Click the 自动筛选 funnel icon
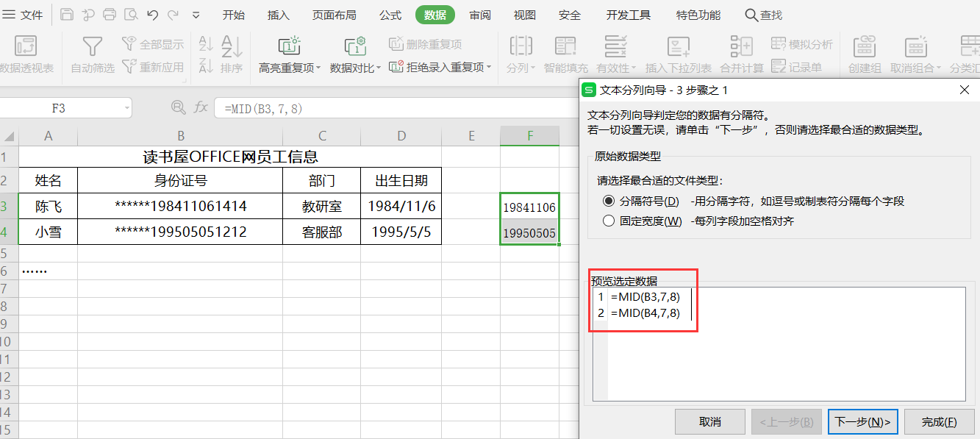Screen dimensions: 980x439 (93, 47)
